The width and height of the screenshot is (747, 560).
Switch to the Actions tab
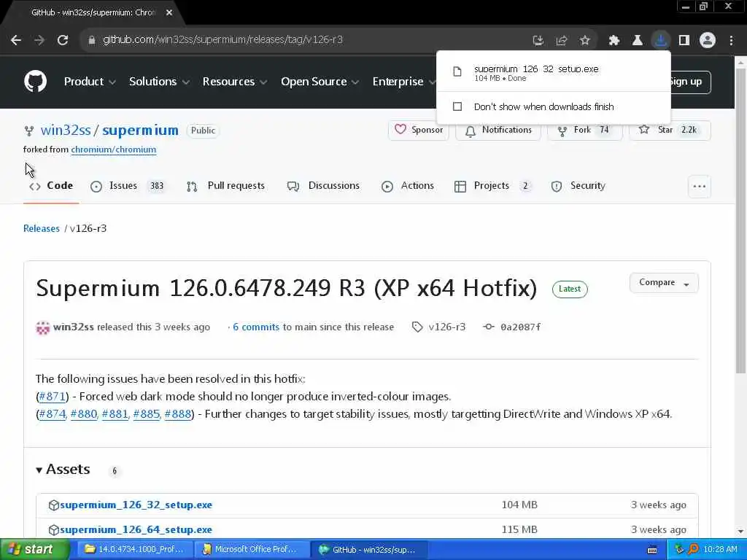(407, 186)
